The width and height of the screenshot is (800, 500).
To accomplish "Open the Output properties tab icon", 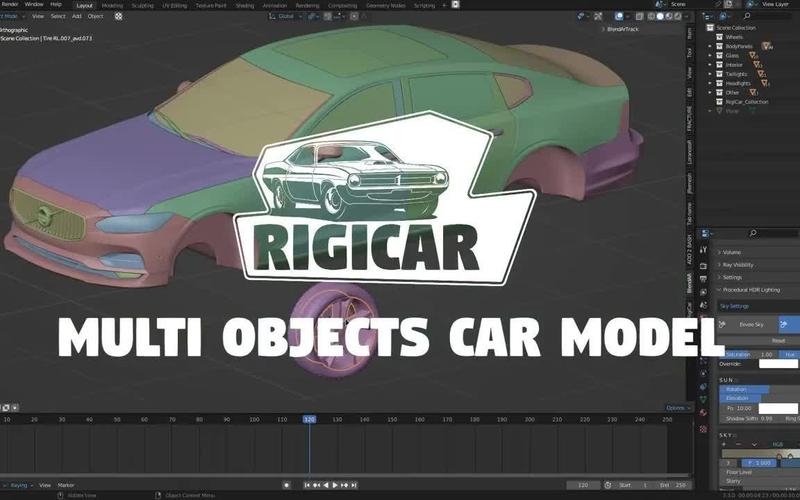I will [704, 279].
